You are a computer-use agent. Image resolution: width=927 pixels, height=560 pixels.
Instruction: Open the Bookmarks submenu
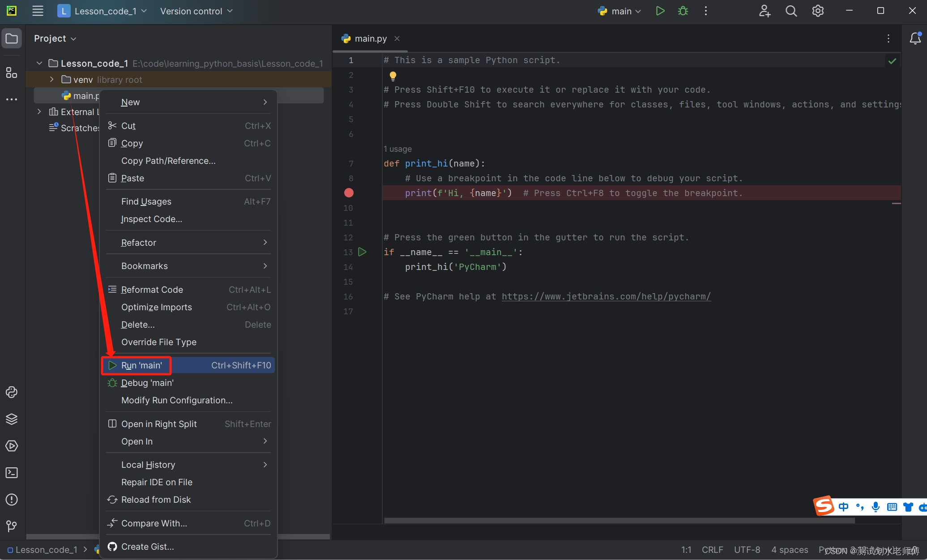click(188, 266)
